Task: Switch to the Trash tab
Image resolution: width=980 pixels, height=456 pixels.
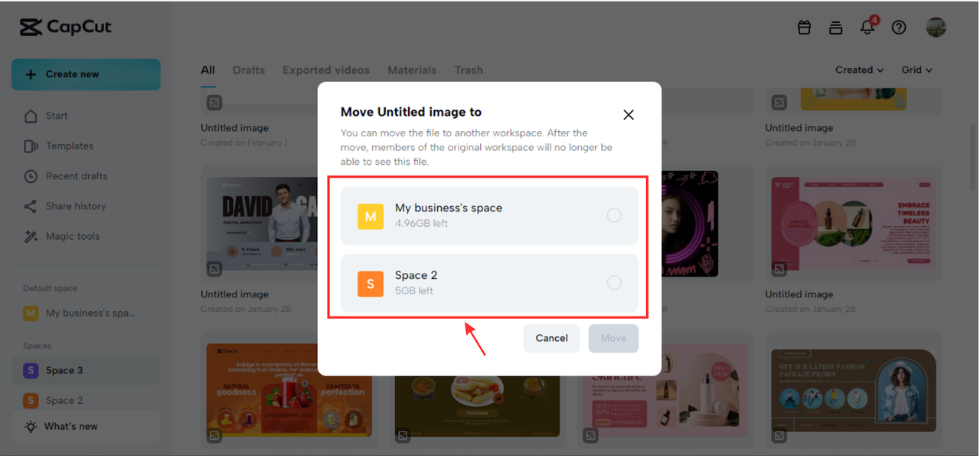Action: [x=469, y=70]
